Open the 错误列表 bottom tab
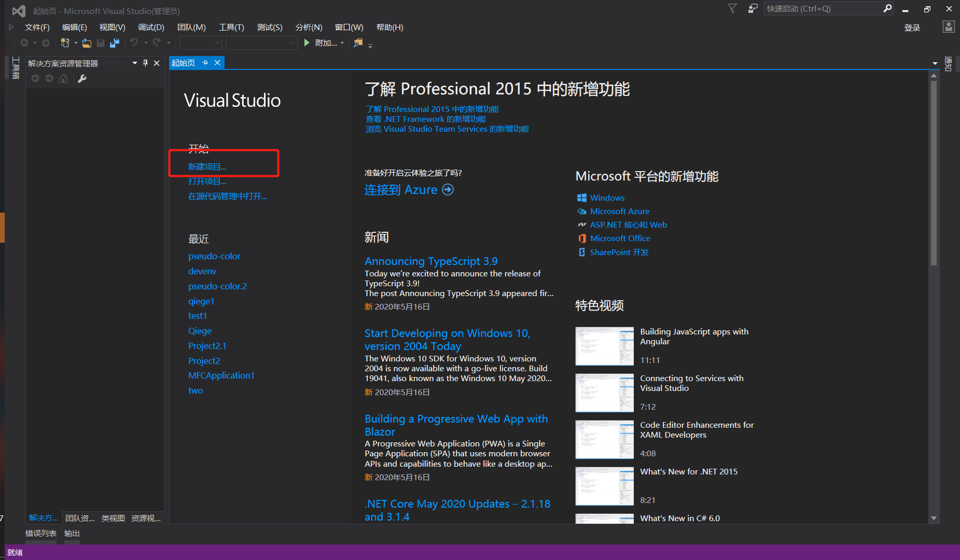 pos(41,533)
